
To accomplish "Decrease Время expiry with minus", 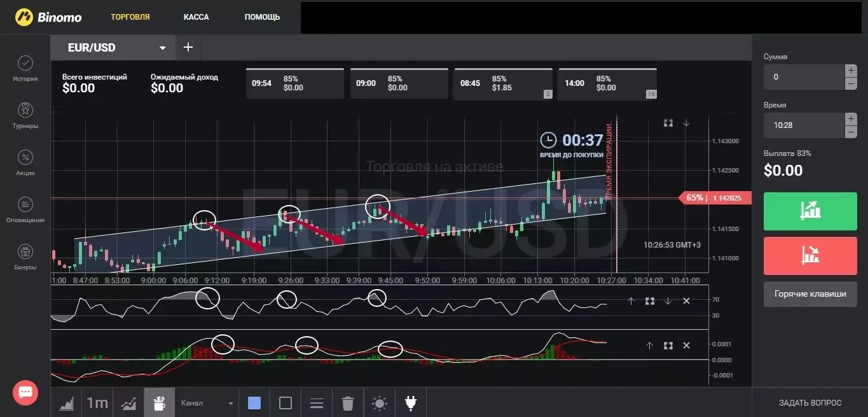I will click(x=851, y=132).
